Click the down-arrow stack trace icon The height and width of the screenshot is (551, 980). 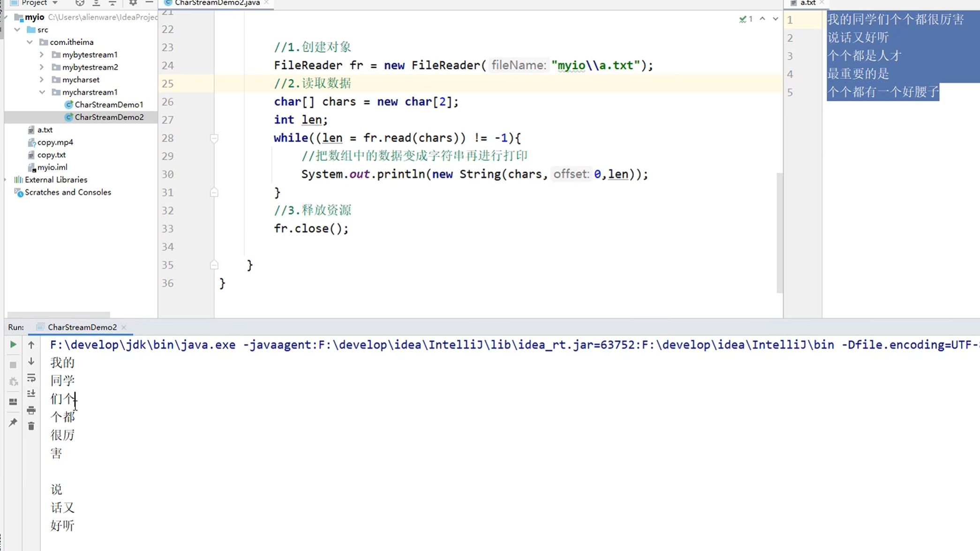point(31,361)
